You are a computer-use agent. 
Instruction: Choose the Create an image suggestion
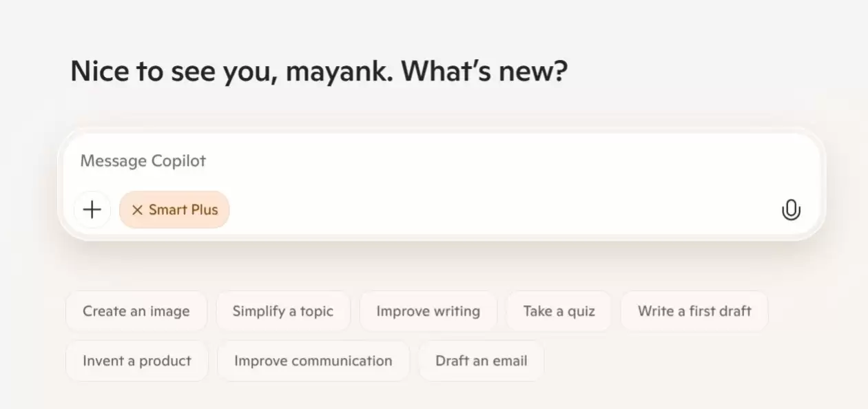coord(136,311)
